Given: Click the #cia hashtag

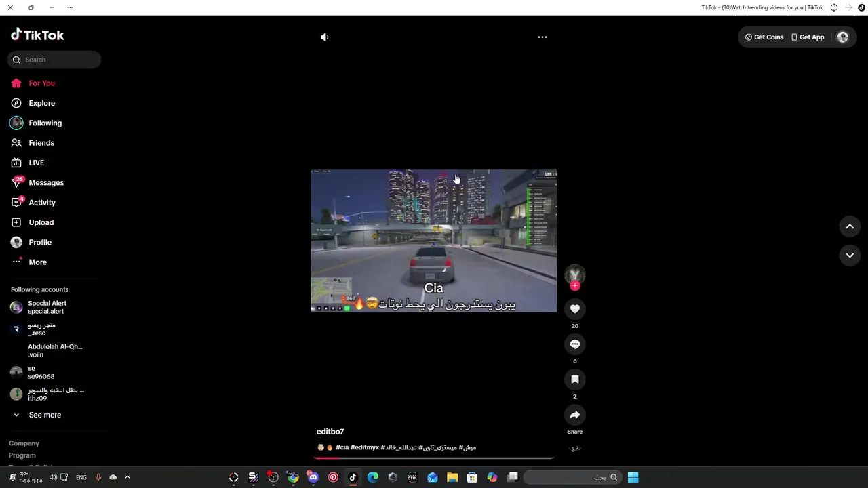Looking at the screenshot, I should pos(342,447).
